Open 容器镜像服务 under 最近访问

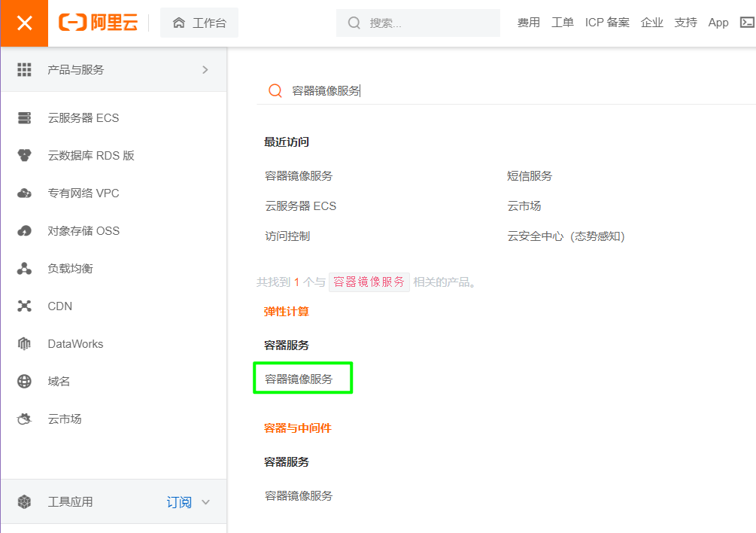[299, 176]
